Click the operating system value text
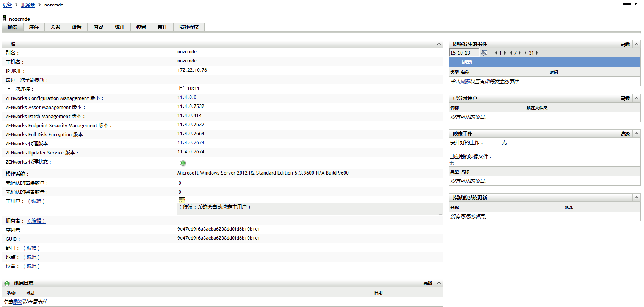The width and height of the screenshot is (644, 307). (x=263, y=173)
